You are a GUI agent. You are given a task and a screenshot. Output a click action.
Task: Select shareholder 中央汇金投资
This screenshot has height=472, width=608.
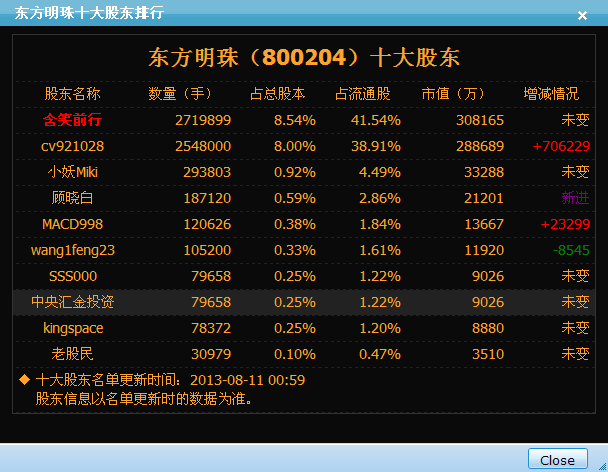pyautogui.click(x=73, y=302)
